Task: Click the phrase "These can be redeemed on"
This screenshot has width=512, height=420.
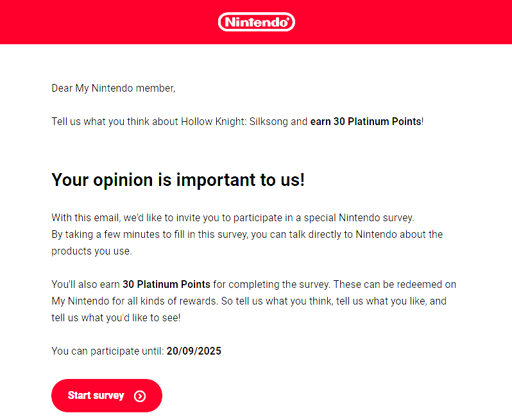Action: coord(395,285)
